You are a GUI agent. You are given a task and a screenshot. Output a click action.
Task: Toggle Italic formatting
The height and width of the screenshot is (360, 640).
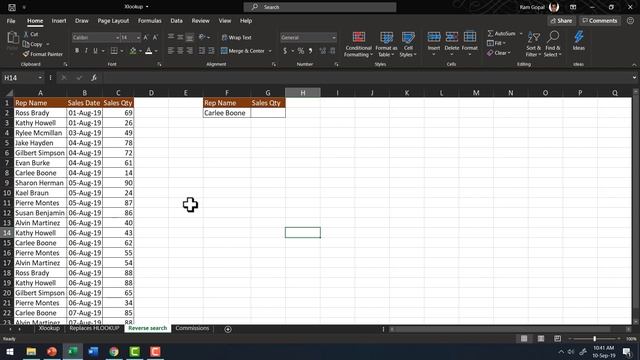pos(86,51)
